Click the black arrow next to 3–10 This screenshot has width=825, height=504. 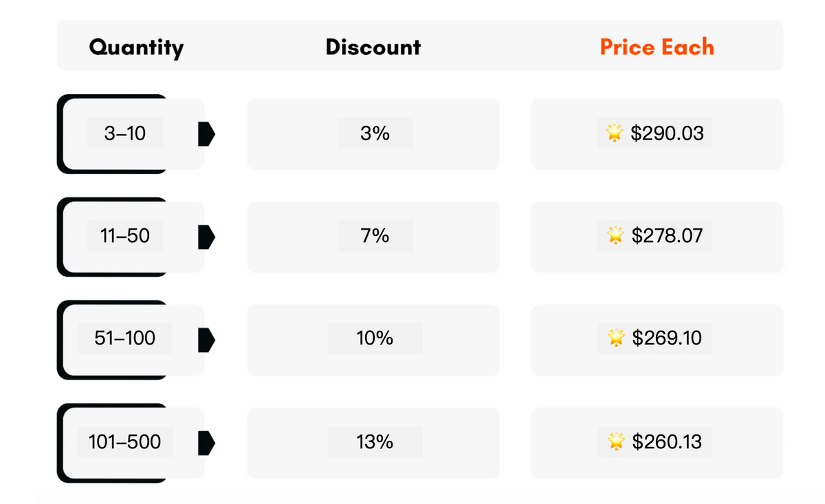(x=206, y=134)
